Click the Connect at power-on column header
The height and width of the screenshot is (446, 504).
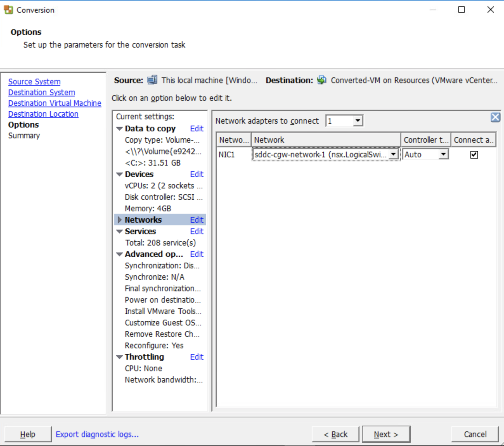474,140
